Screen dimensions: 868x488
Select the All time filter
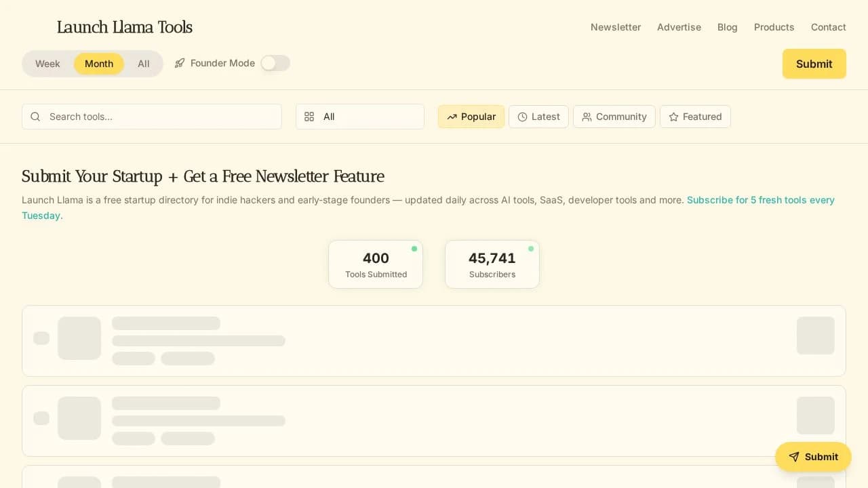(x=144, y=64)
